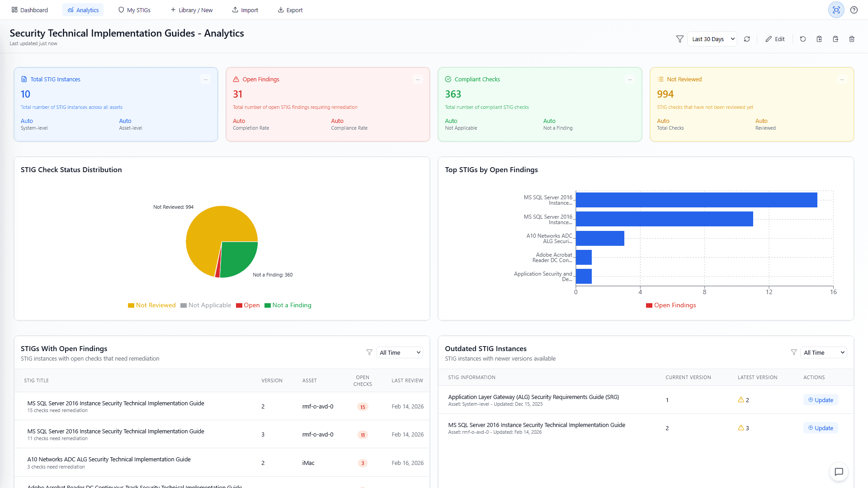Toggle Open Findings legend under bar chart
This screenshot has width=868, height=488.
[671, 305]
